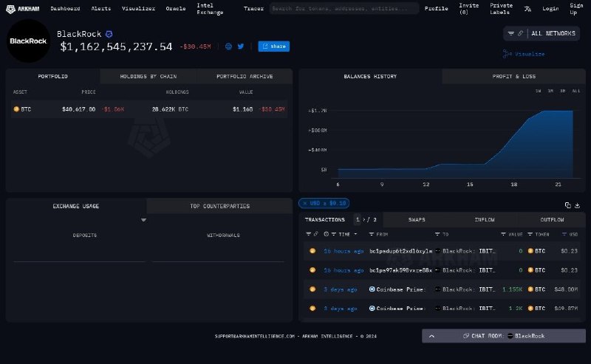Click the TO column filter icon

tap(437, 234)
